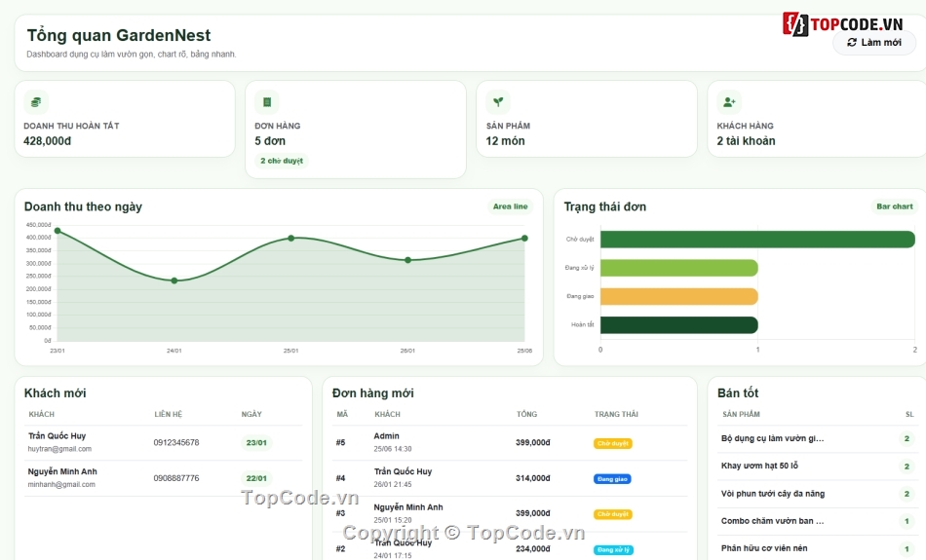Click the receipt icon on Đơn hàng card

267,102
